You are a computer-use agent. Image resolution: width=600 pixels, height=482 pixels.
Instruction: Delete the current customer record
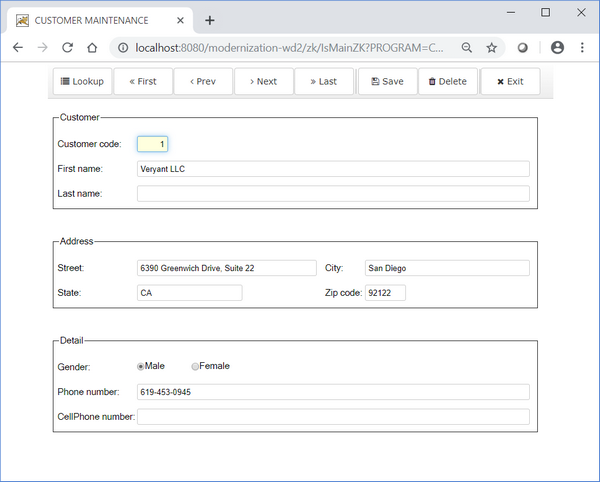[x=447, y=82]
